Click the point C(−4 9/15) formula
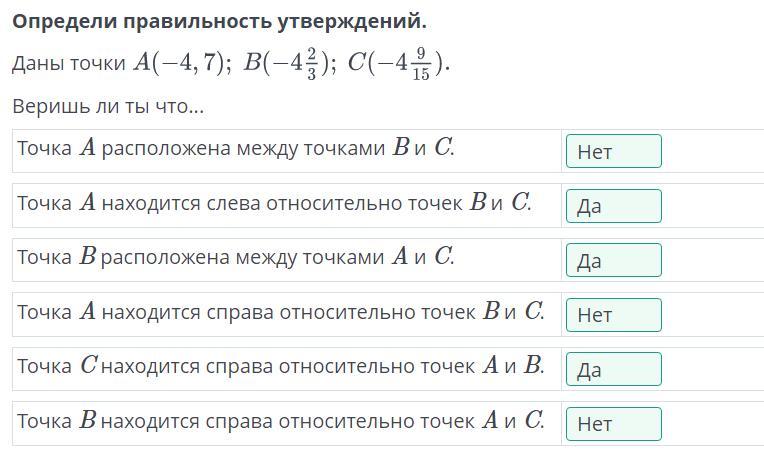Image resolution: width=764 pixels, height=459 pixels. coord(399,64)
